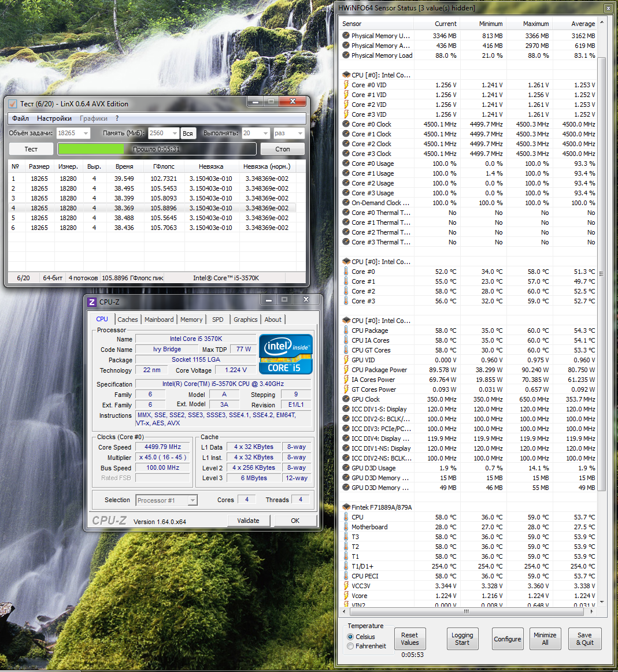Click the Motherboard thermometer icon
The image size is (618, 672).
point(346,527)
